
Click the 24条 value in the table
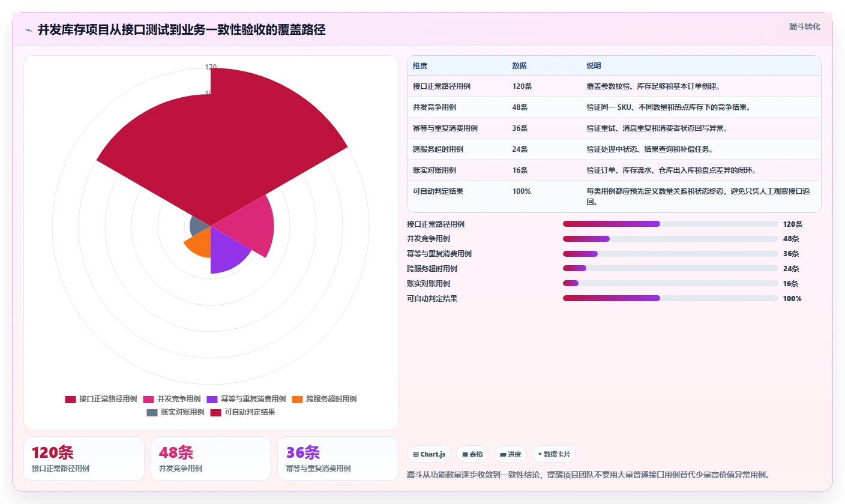point(520,149)
